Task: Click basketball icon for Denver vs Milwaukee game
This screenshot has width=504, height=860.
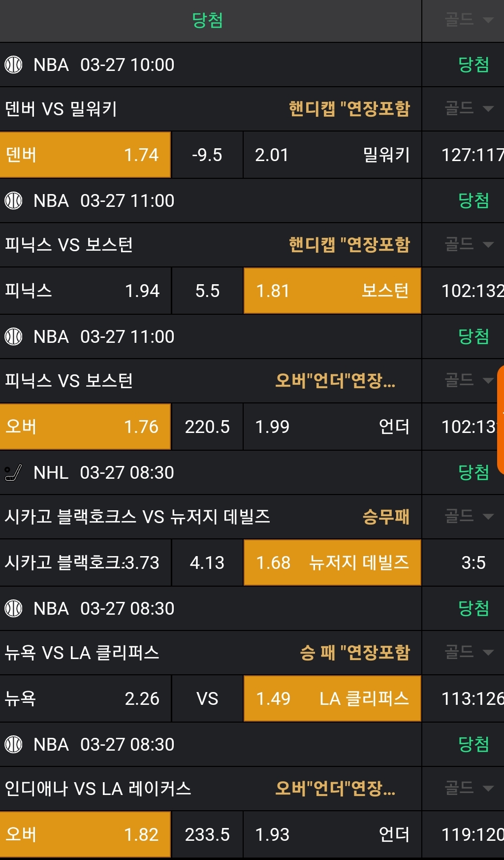Action: pos(13,65)
